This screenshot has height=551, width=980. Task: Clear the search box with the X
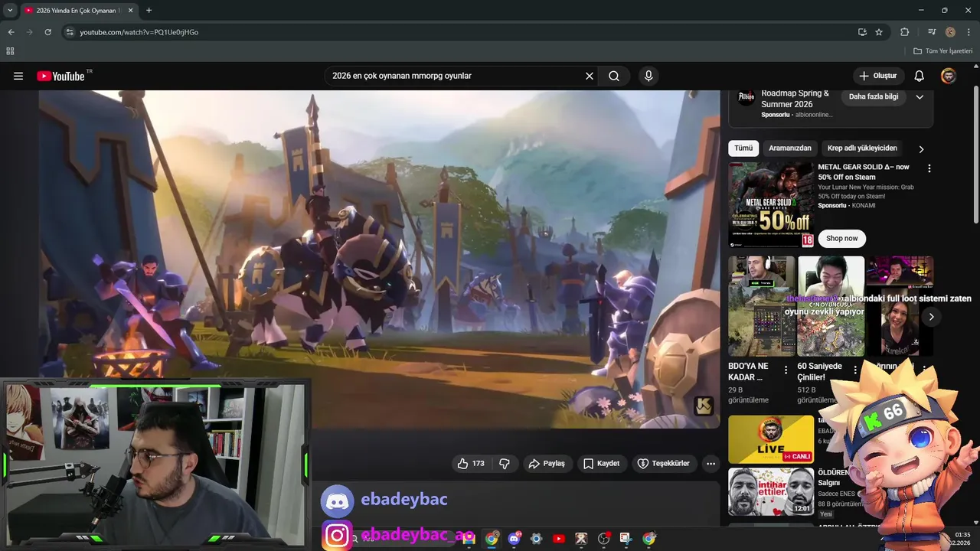(x=590, y=76)
